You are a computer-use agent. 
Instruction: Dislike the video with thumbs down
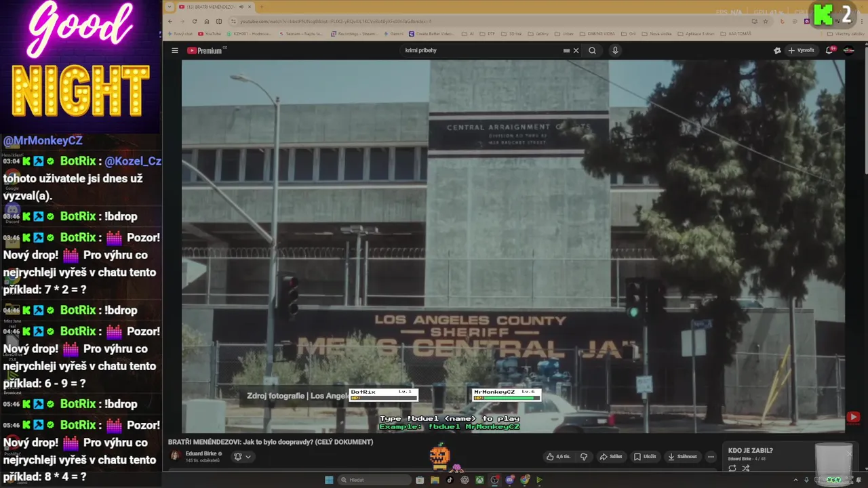[584, 457]
